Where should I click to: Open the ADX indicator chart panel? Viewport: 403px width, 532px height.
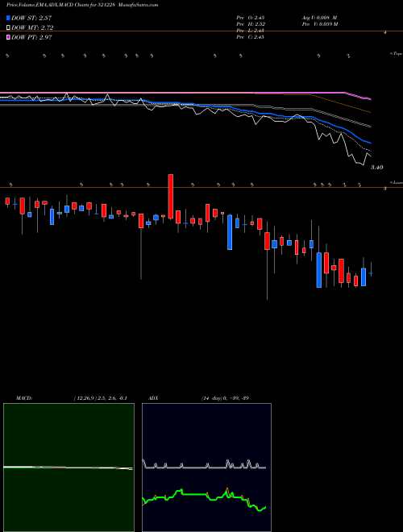click(206, 468)
